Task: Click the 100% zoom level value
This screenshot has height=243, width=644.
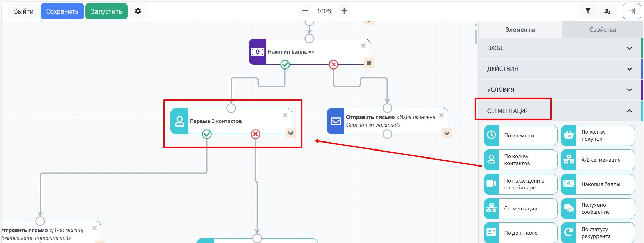Action: (x=325, y=11)
